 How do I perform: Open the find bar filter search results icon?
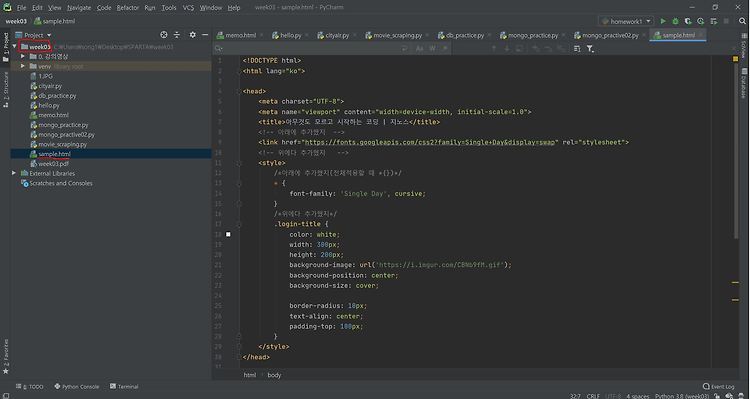(590, 49)
